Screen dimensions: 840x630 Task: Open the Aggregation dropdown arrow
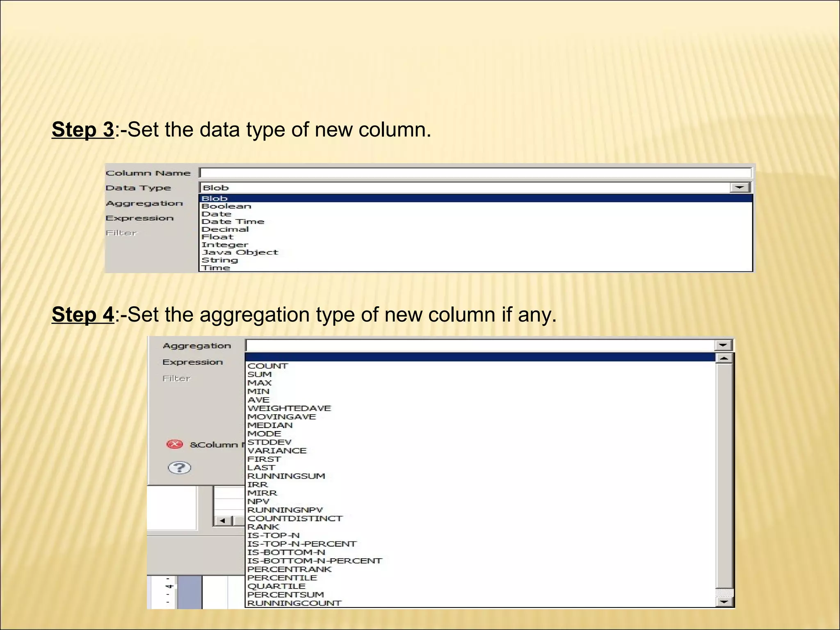(x=723, y=345)
